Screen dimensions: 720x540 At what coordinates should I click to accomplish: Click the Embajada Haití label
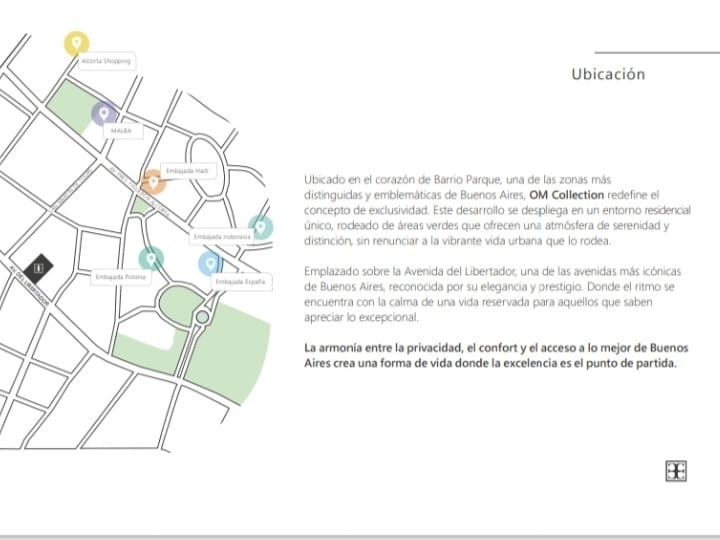(x=186, y=171)
